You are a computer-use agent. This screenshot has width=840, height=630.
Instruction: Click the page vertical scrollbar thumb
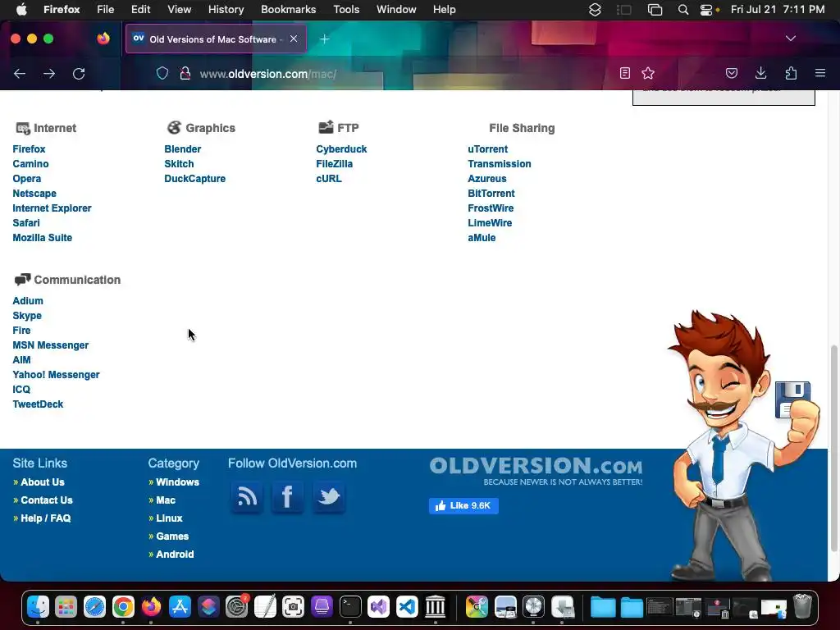833,448
